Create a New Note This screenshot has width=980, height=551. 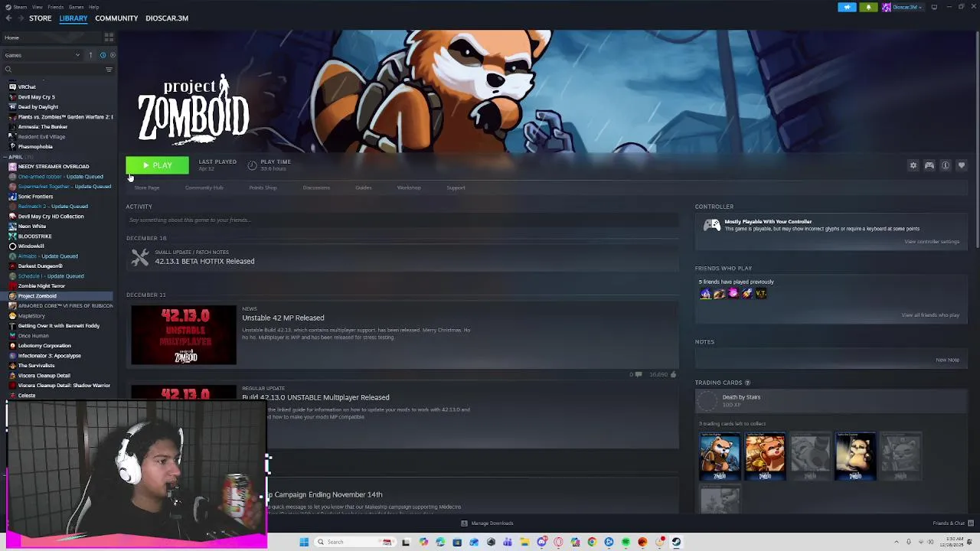[947, 360]
